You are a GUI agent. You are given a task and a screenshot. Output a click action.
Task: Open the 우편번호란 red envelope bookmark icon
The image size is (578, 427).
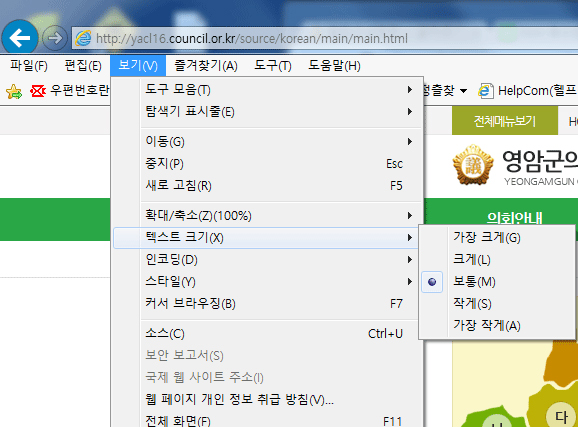coord(38,91)
